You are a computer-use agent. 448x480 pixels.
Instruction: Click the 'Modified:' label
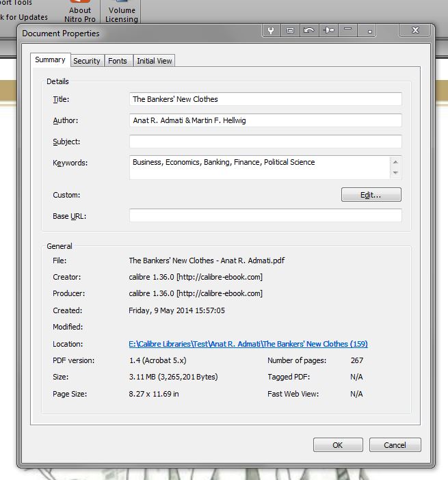pyautogui.click(x=68, y=327)
